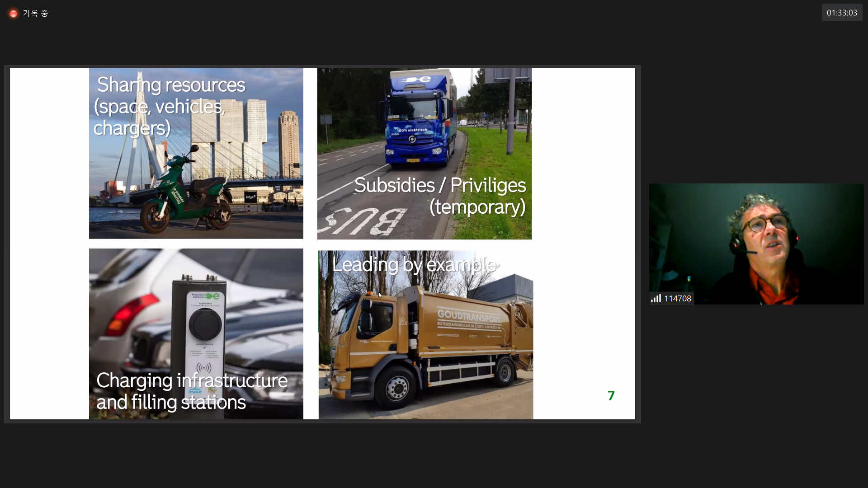The height and width of the screenshot is (488, 868).
Task: Click the charging socket on charging pole
Action: click(205, 324)
